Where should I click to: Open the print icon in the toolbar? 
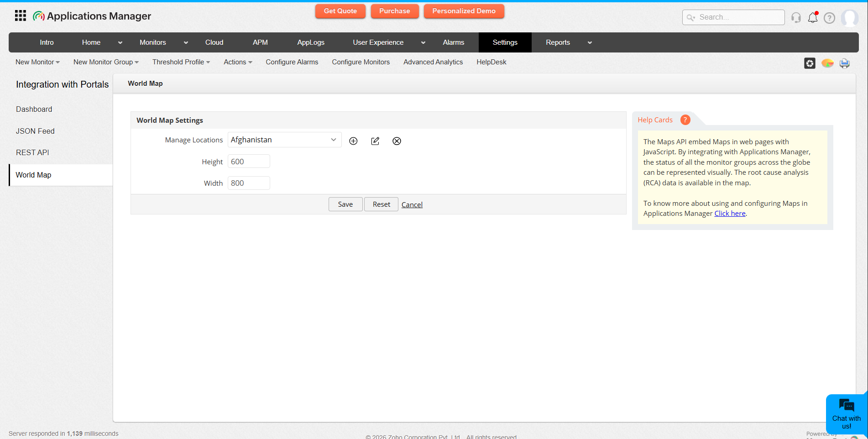tap(844, 63)
